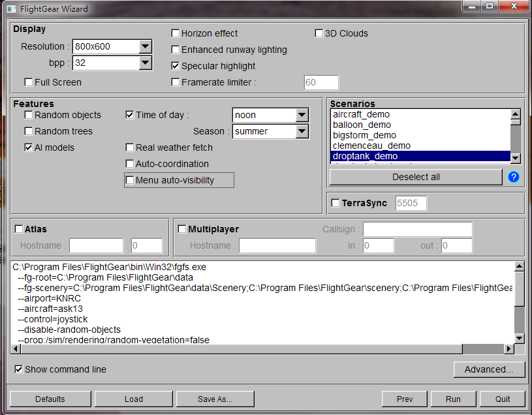This screenshot has height=415, width=532.
Task: Minimize the FlightGear Wizard window
Action: (472, 6)
